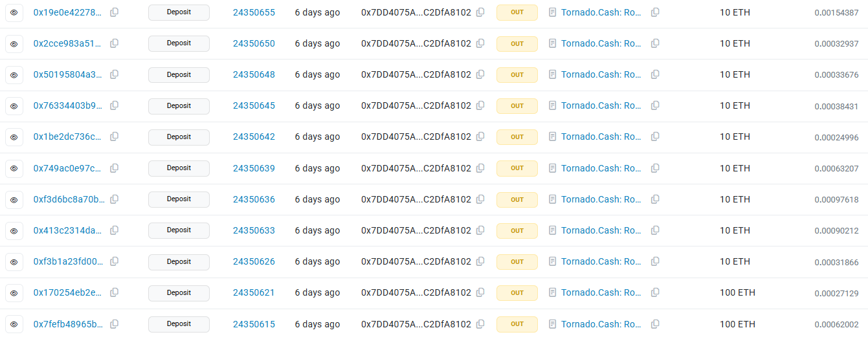This screenshot has width=868, height=339.
Task: Click contract icon beside Tornado.Cash in 24350633 row
Action: [x=552, y=230]
